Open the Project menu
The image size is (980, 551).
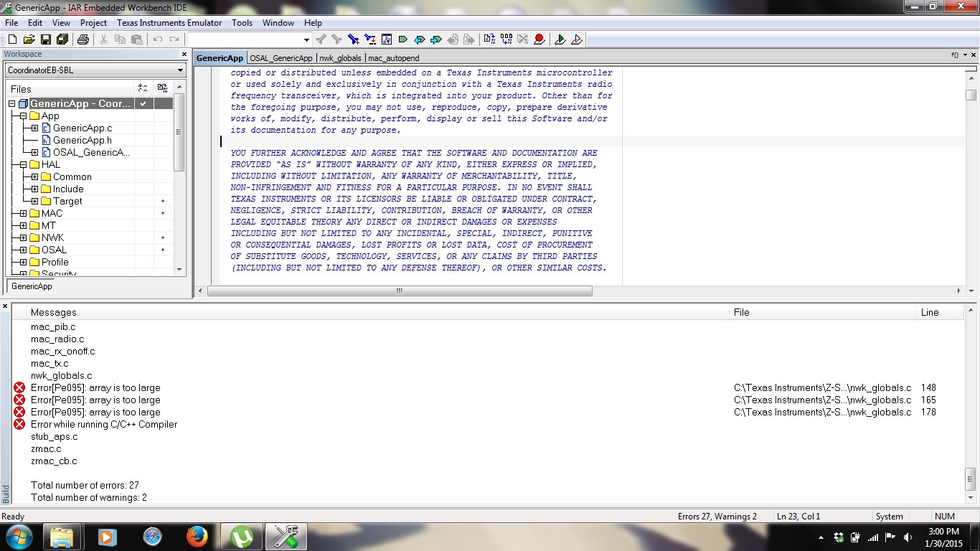(x=93, y=23)
